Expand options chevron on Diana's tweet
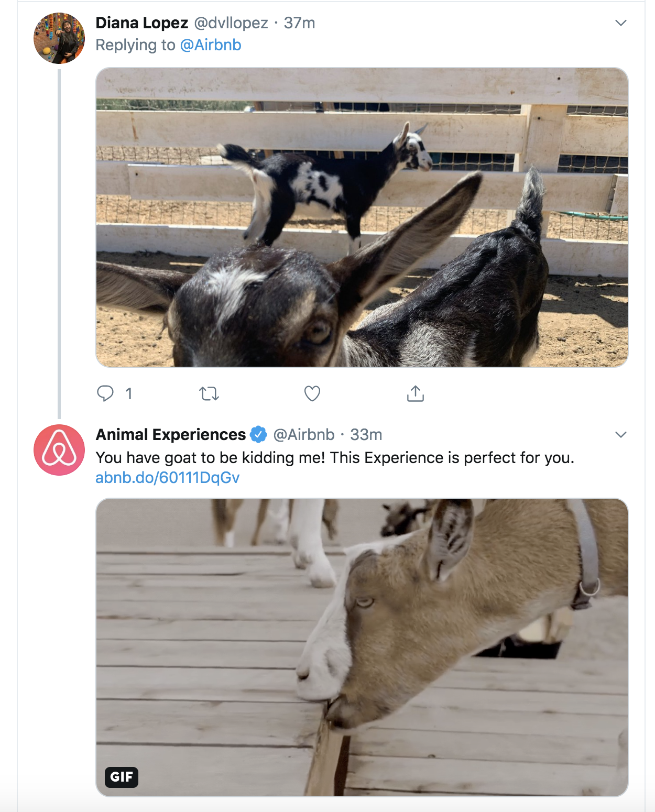 tap(621, 23)
